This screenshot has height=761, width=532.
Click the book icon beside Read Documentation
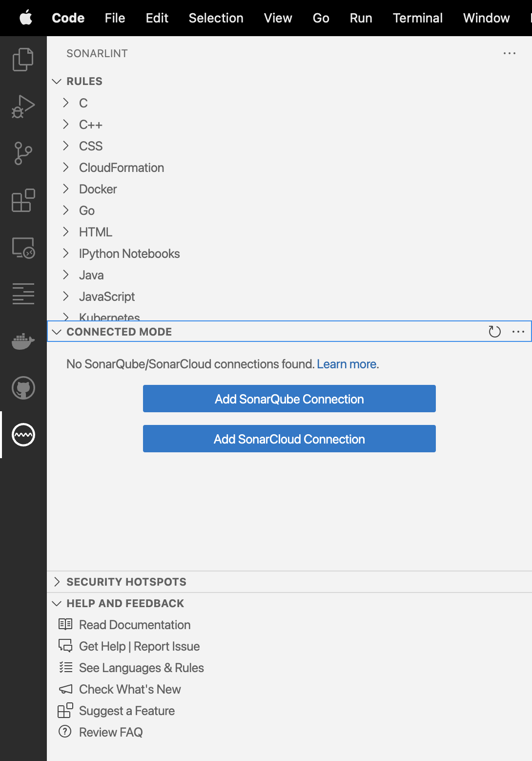click(65, 624)
